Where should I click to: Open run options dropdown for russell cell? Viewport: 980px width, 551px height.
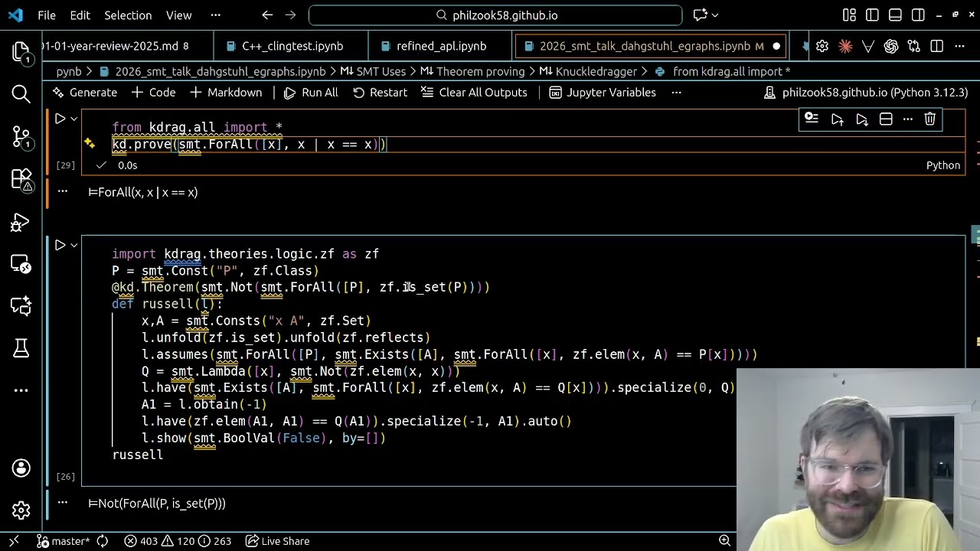point(74,245)
